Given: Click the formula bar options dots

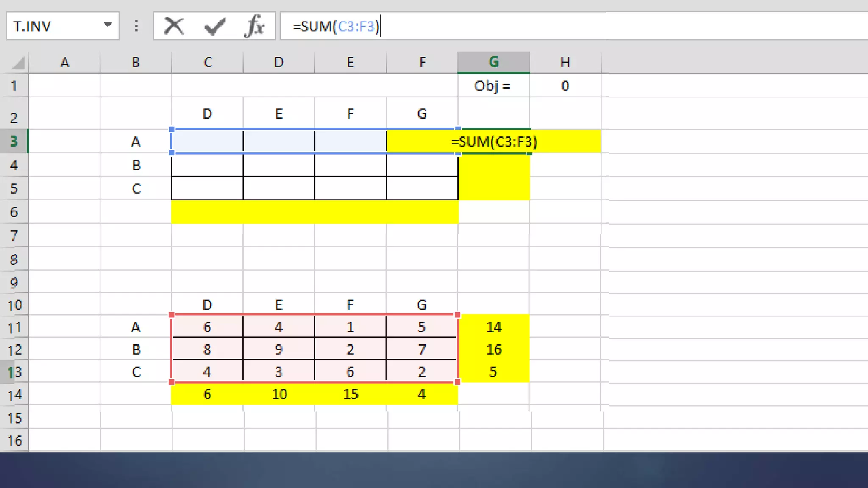Looking at the screenshot, I should 136,26.
